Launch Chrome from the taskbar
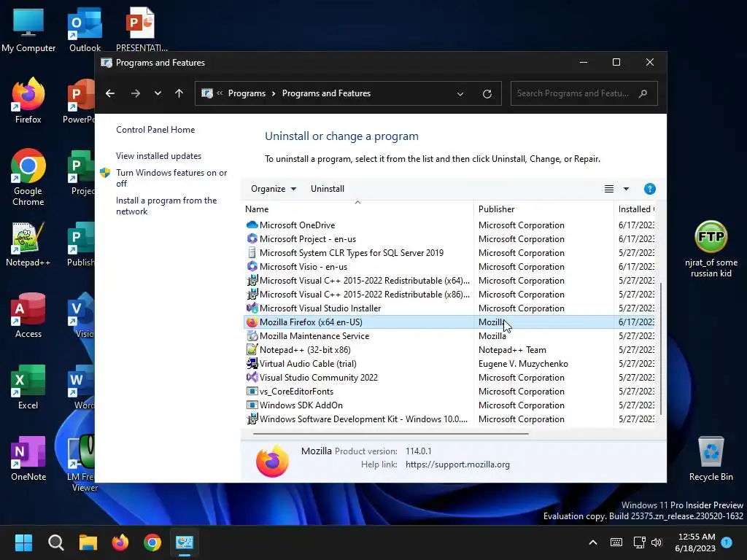The image size is (747, 560). pyautogui.click(x=152, y=542)
